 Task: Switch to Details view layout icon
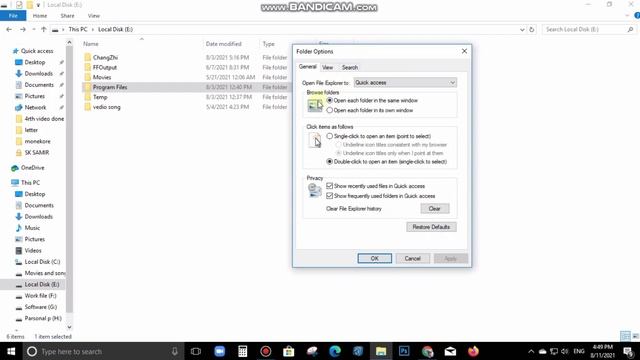coord(625,336)
